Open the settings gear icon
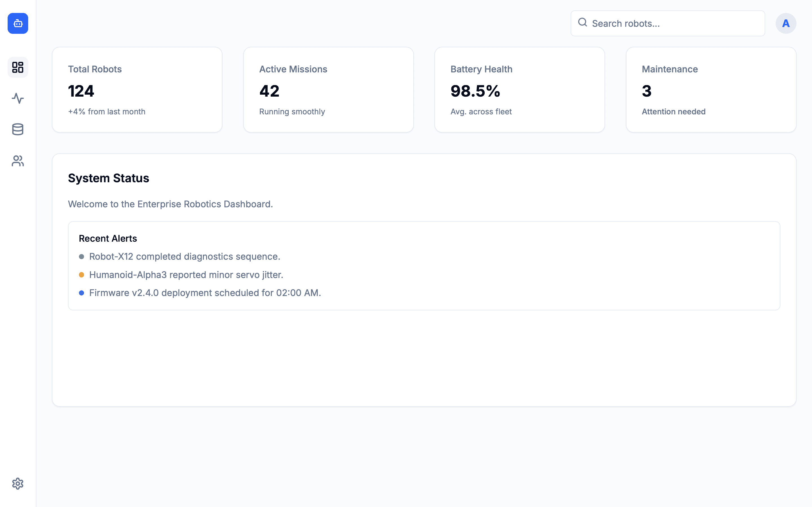 (18, 484)
